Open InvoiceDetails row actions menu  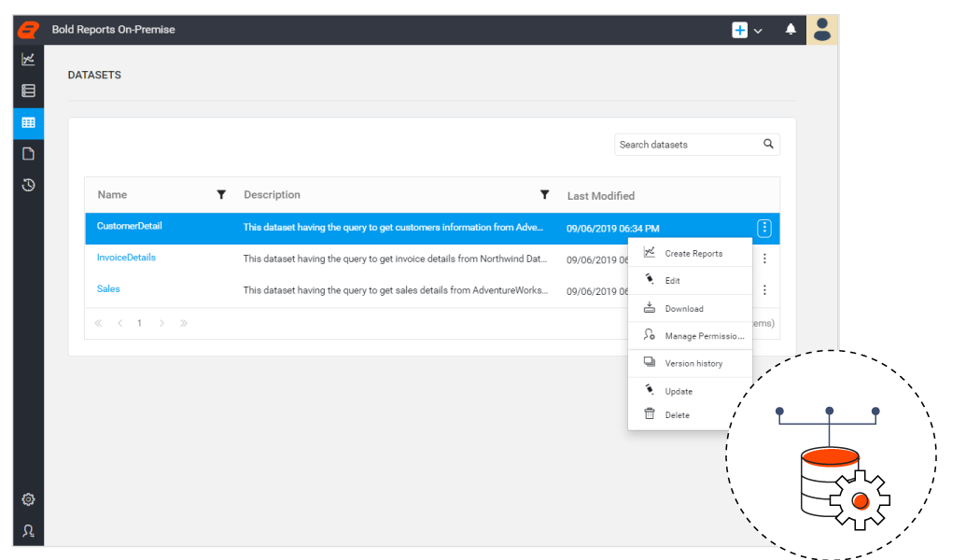click(x=764, y=259)
